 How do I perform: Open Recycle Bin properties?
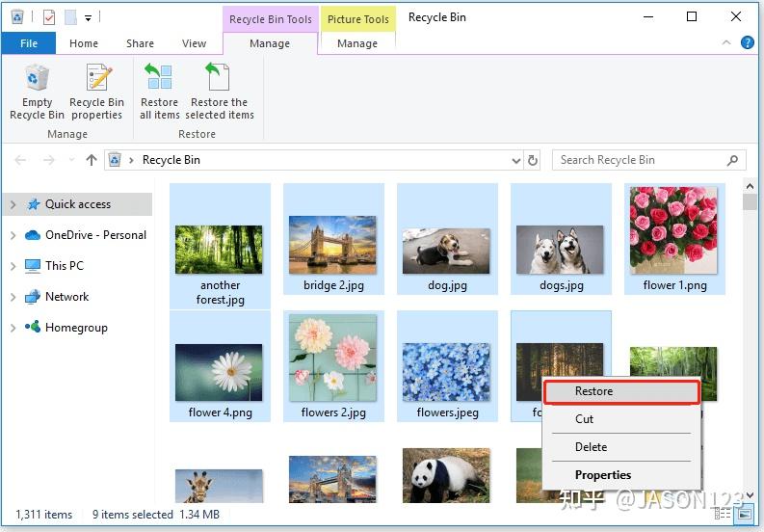coord(97,93)
